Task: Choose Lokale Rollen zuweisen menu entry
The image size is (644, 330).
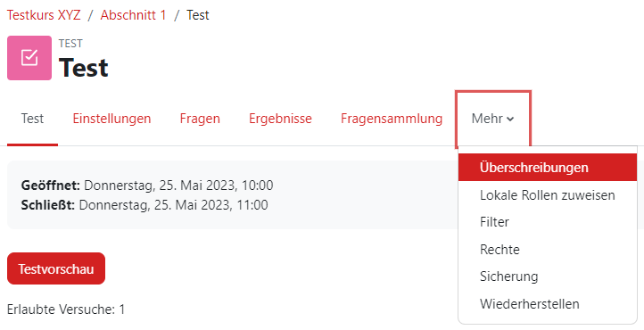Action: coord(548,195)
